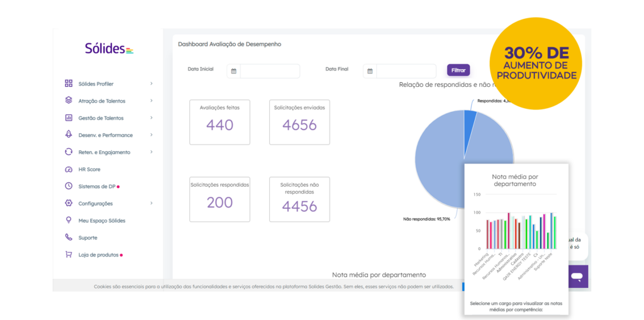This screenshot has width=644, height=320.
Task: Click the main Nota média por departamento heading
Action: tap(379, 275)
